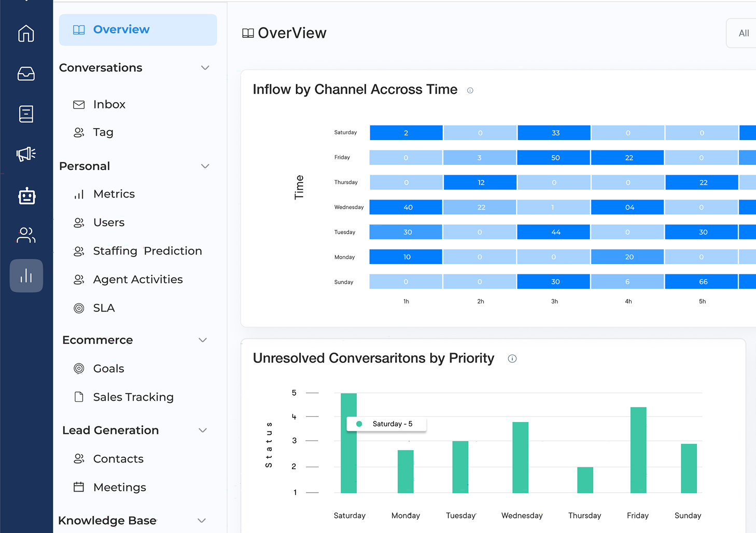This screenshot has width=756, height=533.
Task: Click the info icon beside Inflow by Channel title
Action: click(x=470, y=90)
